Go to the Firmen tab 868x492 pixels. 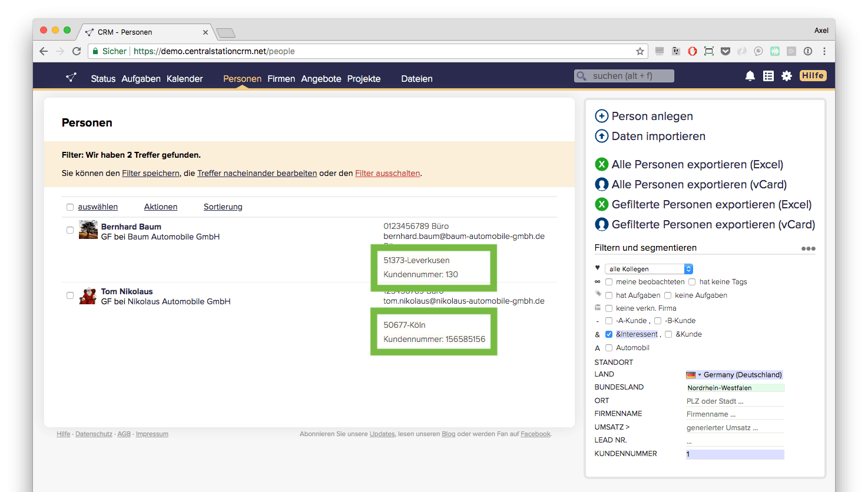click(x=281, y=79)
